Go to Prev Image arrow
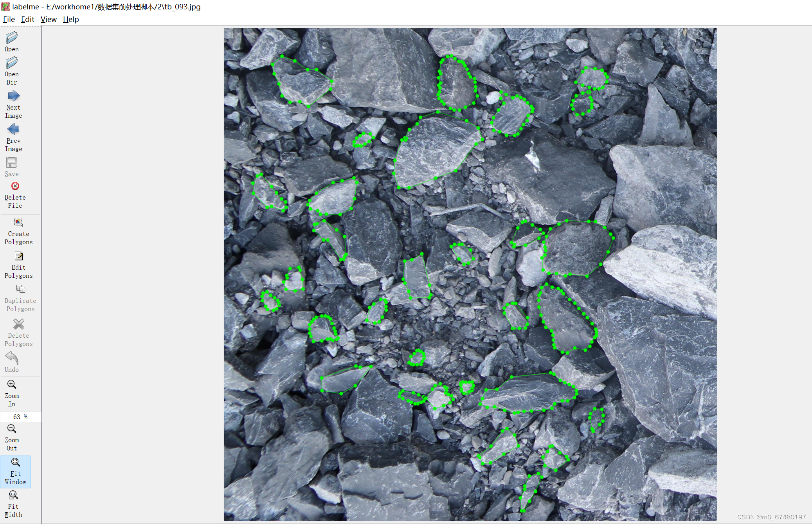The width and height of the screenshot is (812, 524). pyautogui.click(x=13, y=130)
